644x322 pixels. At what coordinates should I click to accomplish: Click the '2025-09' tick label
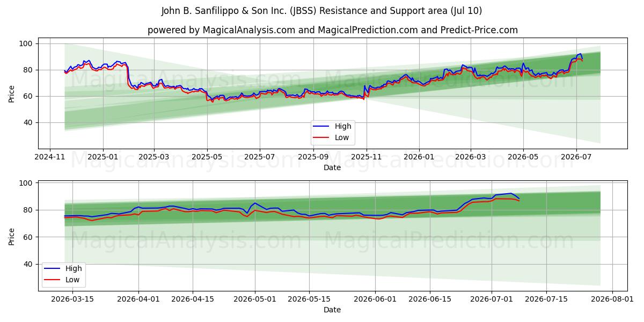tap(313, 157)
